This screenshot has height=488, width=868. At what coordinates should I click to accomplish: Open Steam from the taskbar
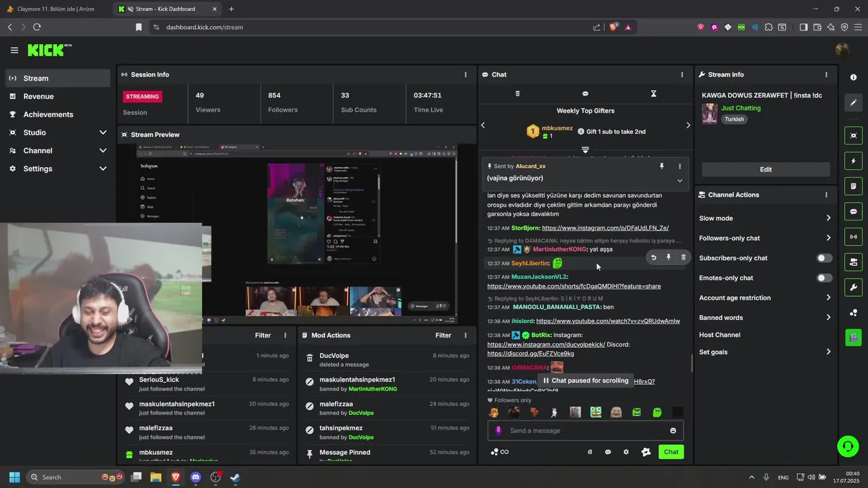pos(235,477)
